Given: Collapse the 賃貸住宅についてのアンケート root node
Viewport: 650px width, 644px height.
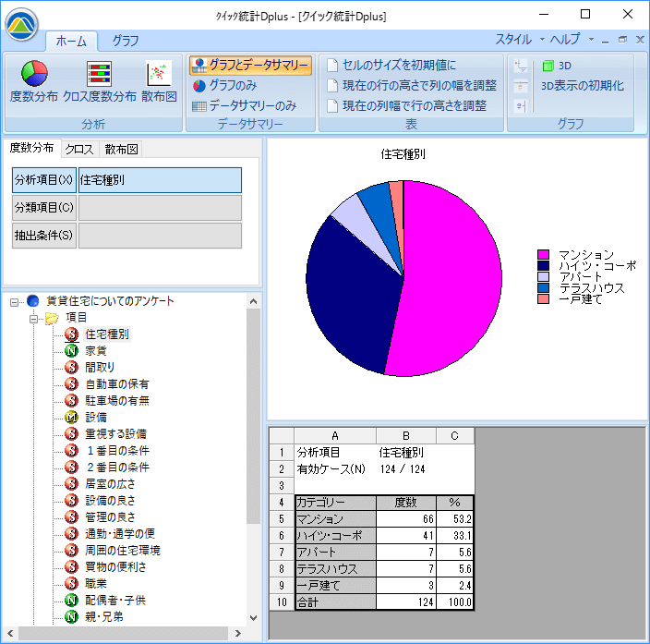Looking at the screenshot, I should [15, 301].
